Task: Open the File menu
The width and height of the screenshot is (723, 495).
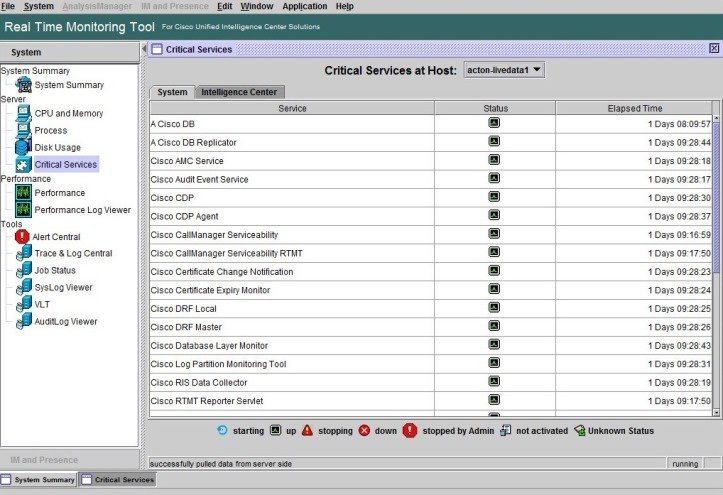Action: click(8, 6)
